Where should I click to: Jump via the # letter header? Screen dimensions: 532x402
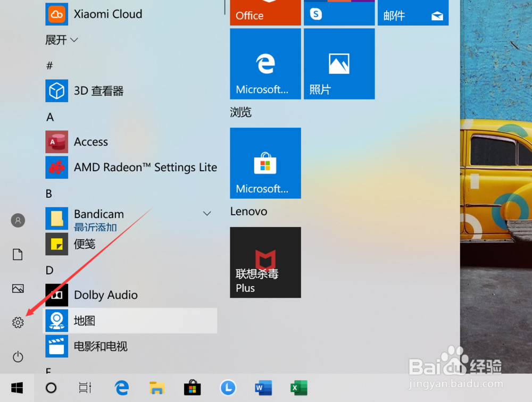[x=49, y=65]
